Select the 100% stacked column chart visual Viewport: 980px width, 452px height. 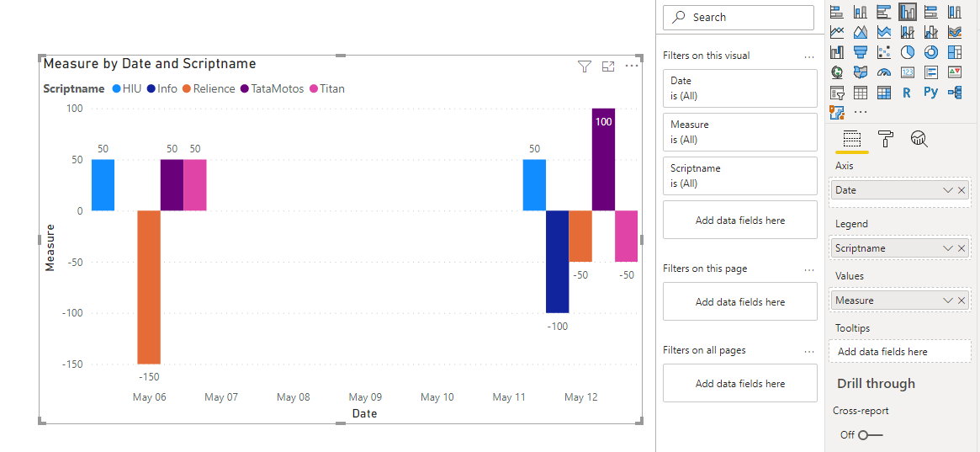[x=955, y=11]
